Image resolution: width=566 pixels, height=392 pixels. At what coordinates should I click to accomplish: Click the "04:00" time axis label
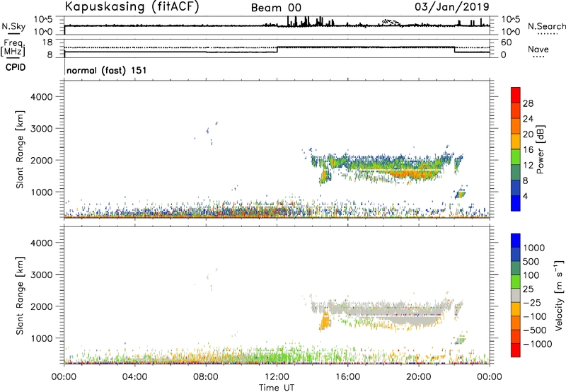pyautogui.click(x=135, y=377)
